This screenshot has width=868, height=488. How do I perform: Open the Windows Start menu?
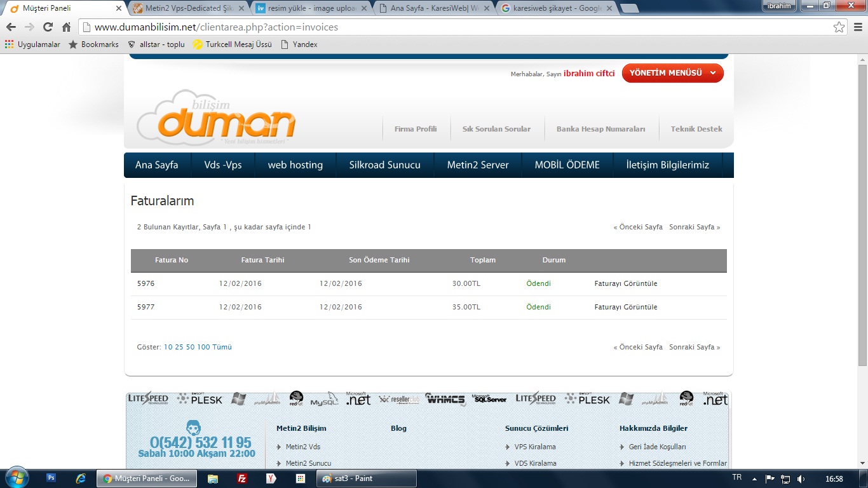click(x=15, y=478)
